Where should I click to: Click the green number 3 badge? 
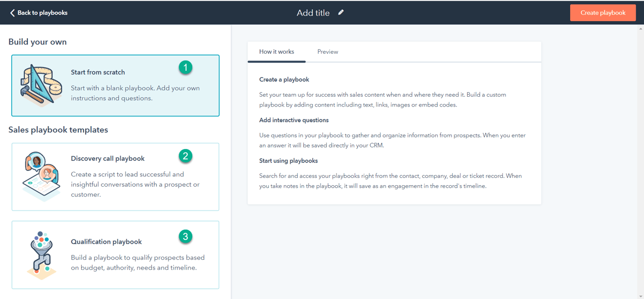pyautogui.click(x=185, y=236)
